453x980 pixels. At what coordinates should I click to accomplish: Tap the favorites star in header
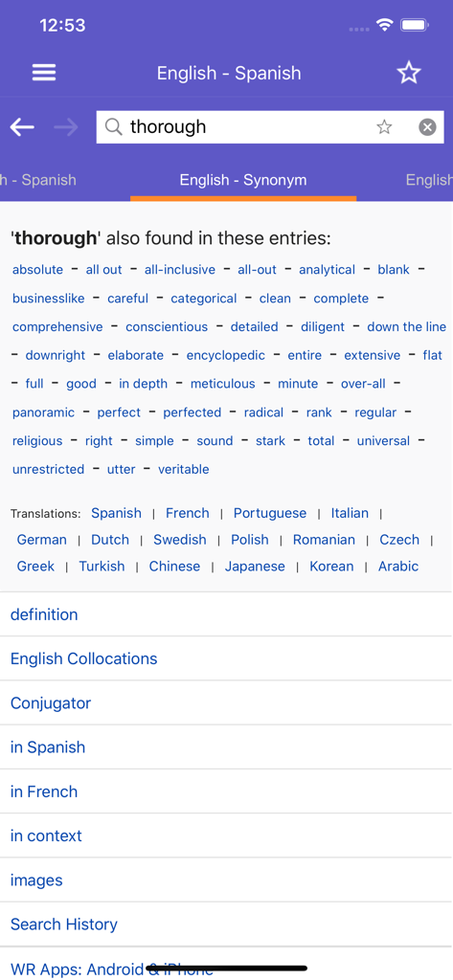click(409, 73)
